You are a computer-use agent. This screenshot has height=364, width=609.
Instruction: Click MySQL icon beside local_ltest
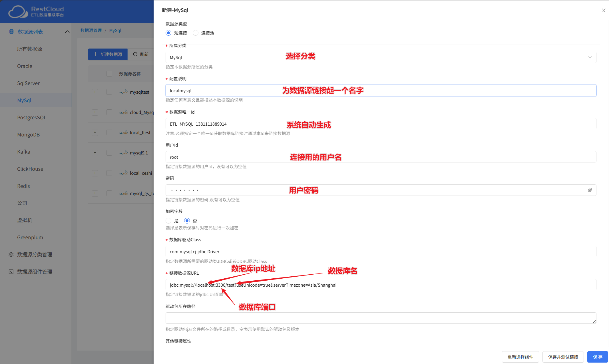pyautogui.click(x=124, y=132)
